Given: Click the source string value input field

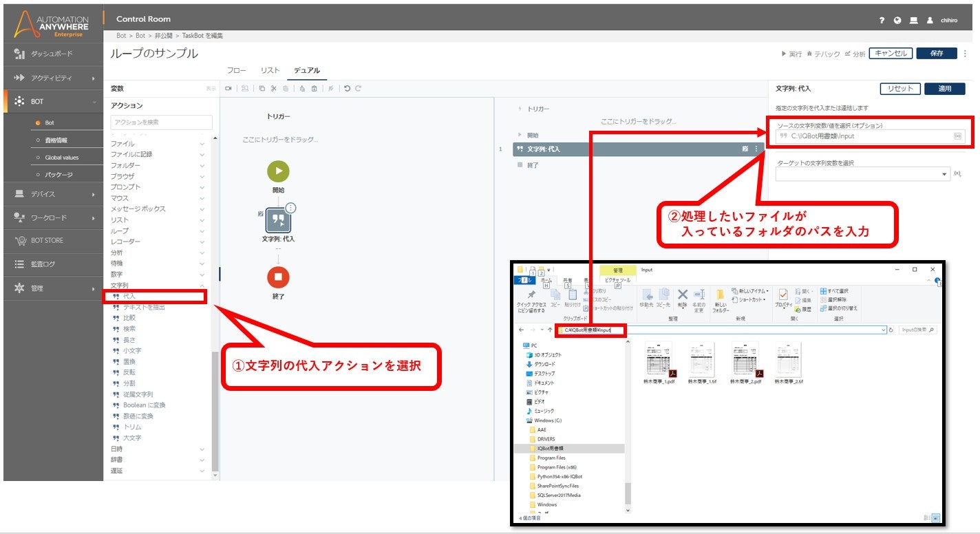Looking at the screenshot, I should (x=870, y=136).
